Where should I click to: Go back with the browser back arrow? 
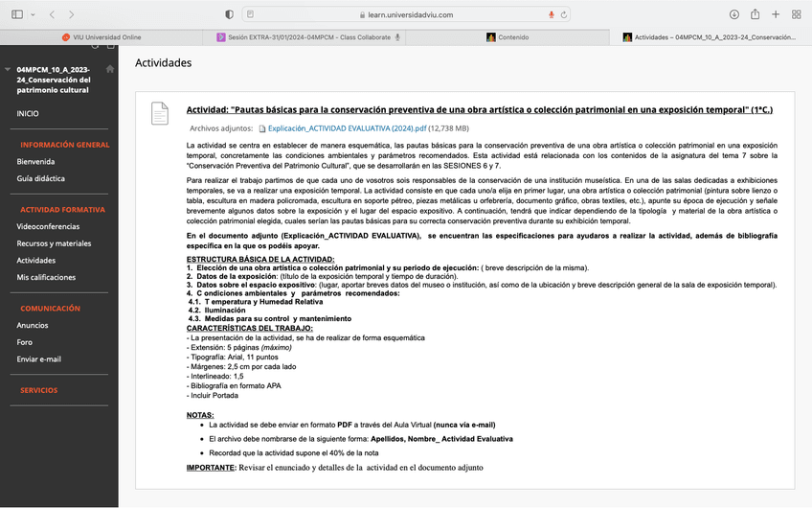[x=52, y=14]
